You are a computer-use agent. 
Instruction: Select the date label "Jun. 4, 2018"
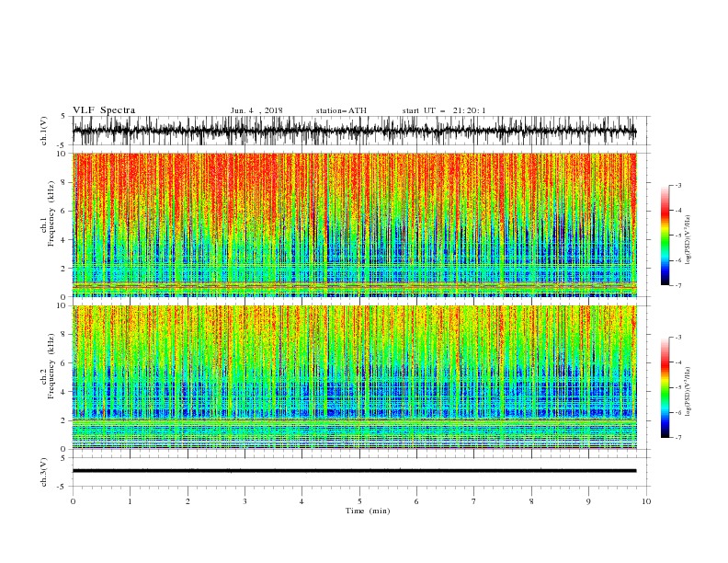(x=256, y=110)
